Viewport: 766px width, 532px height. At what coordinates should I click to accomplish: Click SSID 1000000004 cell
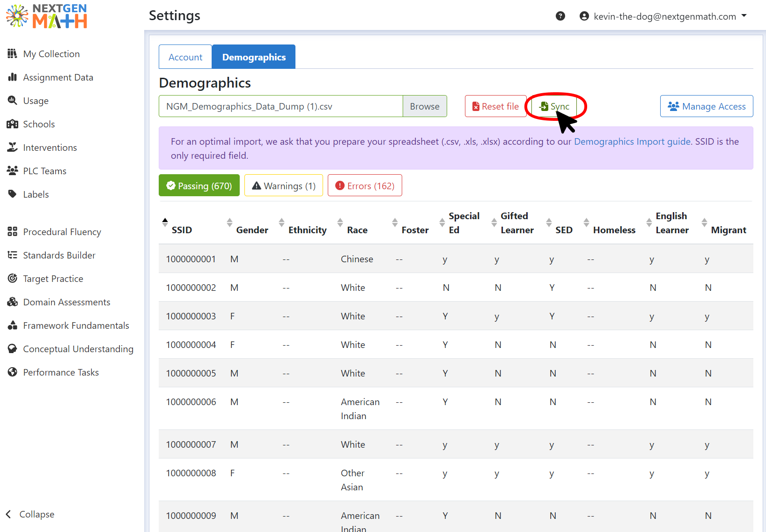coord(191,345)
